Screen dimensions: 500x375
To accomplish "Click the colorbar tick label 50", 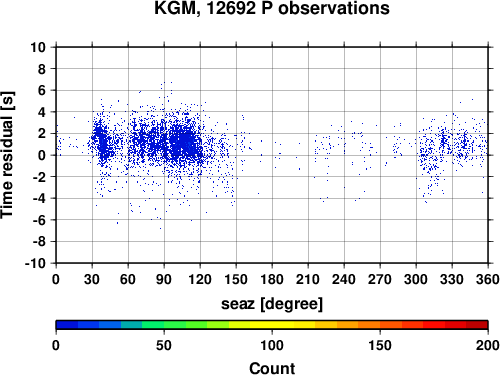I will pos(164,345).
